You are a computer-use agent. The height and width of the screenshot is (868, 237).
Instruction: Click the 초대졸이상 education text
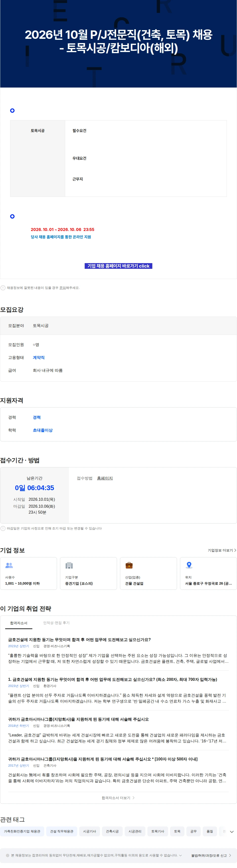(43, 430)
